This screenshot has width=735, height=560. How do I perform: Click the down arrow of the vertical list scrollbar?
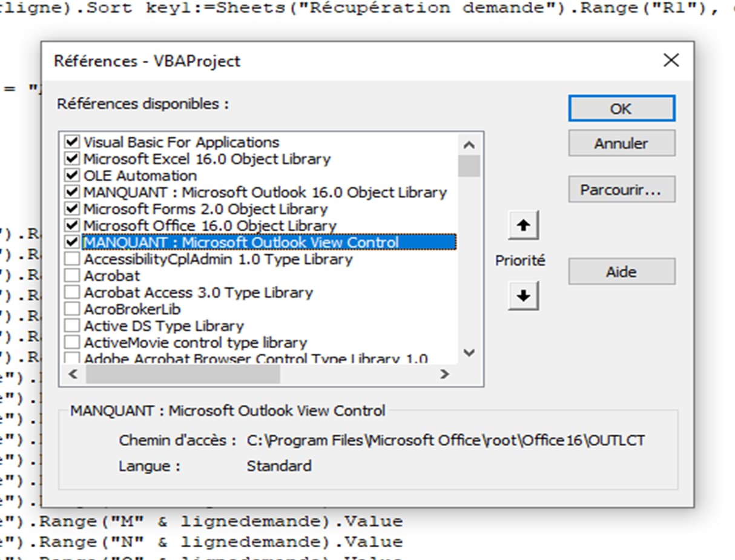[469, 352]
